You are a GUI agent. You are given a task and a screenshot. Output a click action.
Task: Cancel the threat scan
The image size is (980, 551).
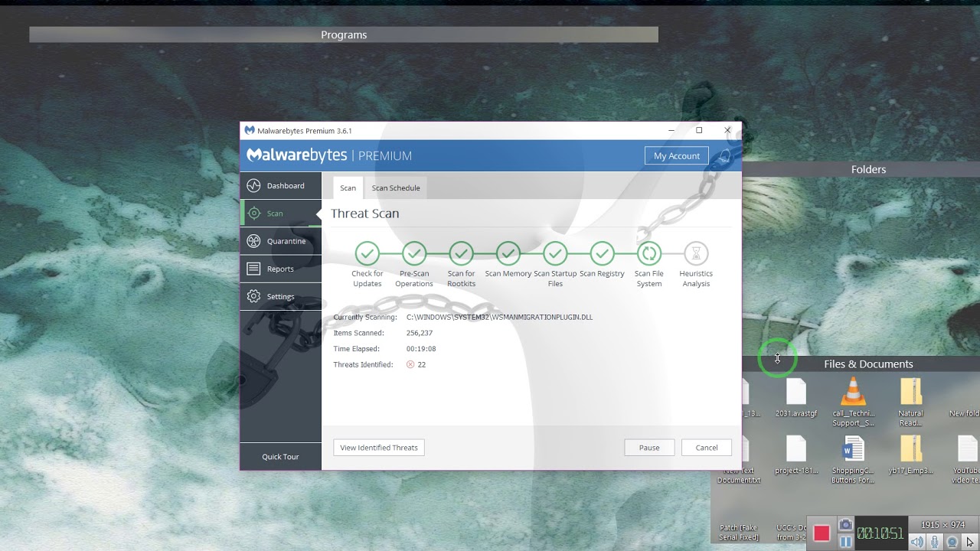click(x=707, y=448)
